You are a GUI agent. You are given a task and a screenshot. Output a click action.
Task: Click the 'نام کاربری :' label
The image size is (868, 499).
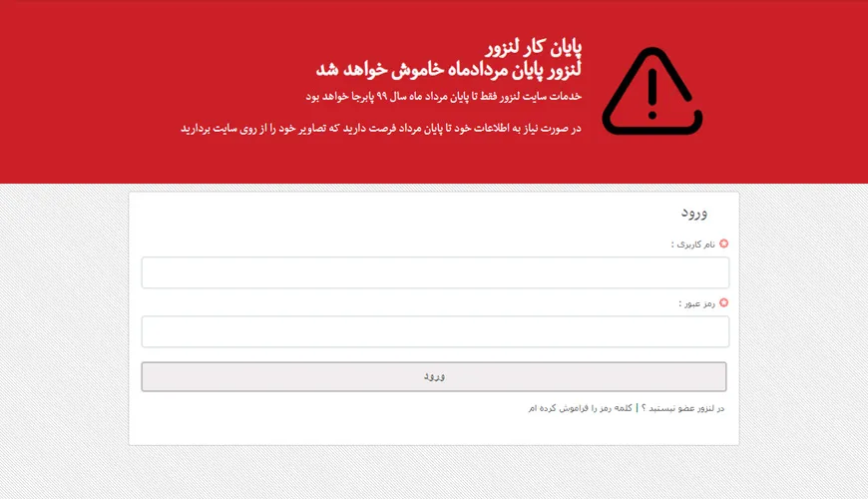(693, 245)
